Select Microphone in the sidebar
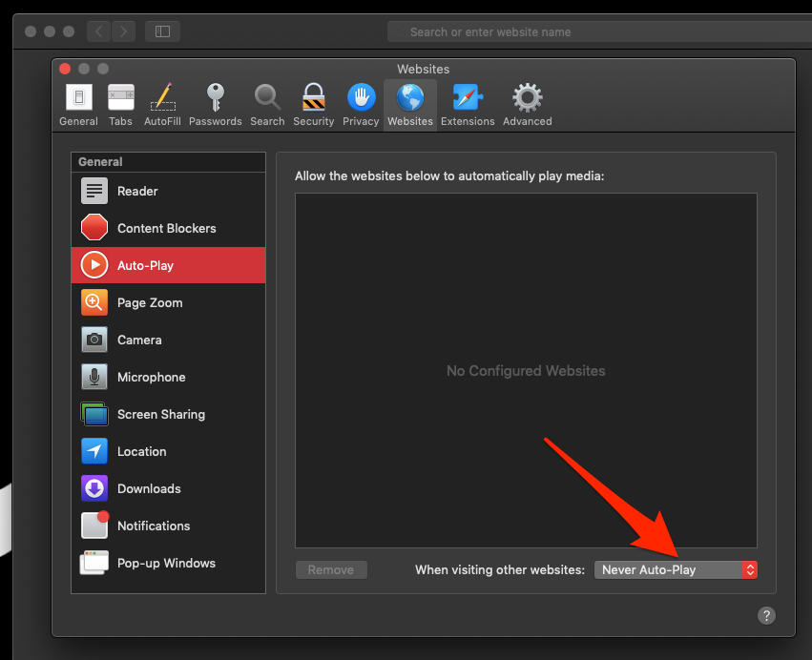Screen dimensions: 812x660 pos(168,378)
